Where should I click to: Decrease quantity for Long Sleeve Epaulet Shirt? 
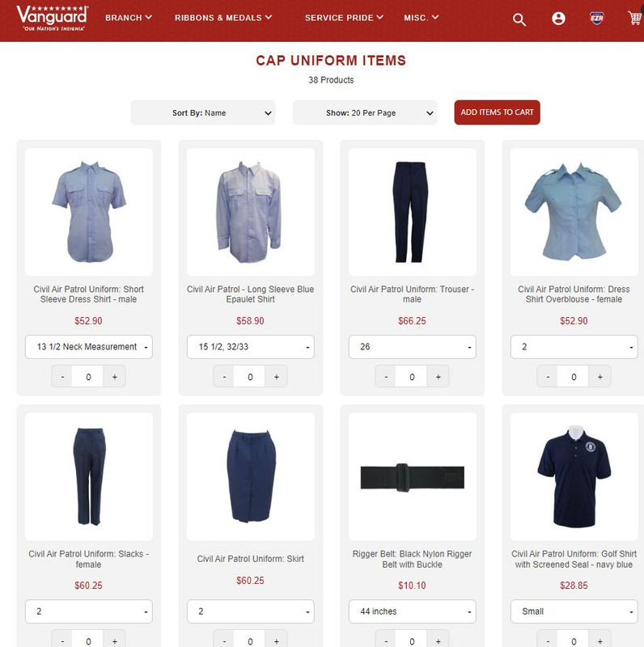[224, 377]
